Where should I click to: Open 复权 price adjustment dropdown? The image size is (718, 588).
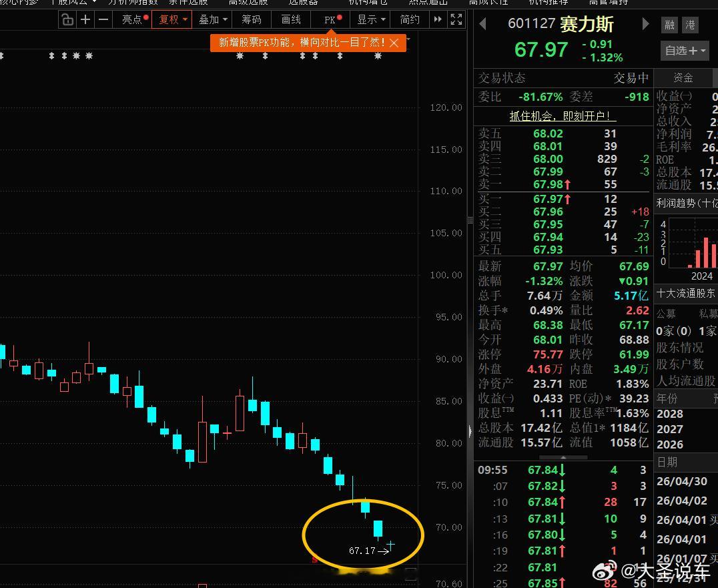click(x=172, y=20)
